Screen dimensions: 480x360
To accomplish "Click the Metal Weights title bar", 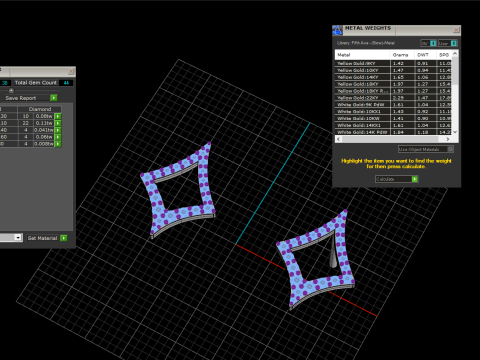I will click(x=397, y=30).
